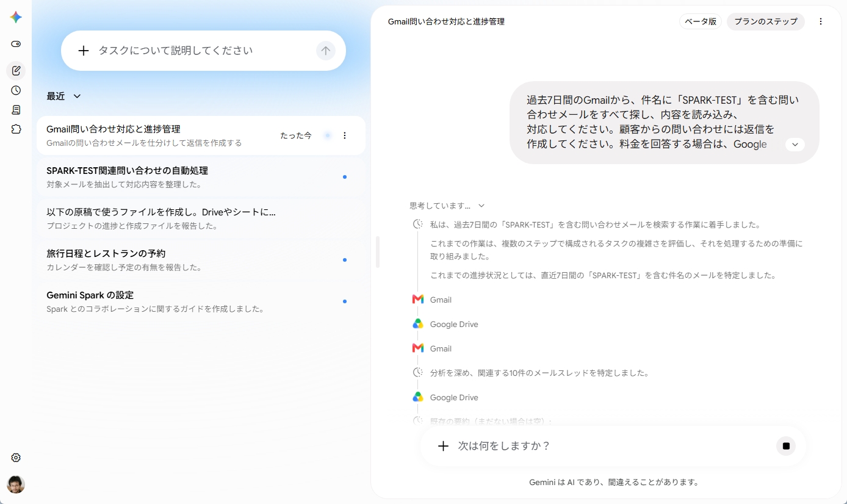Stop generation with the square button
This screenshot has height=504, width=847.
(786, 446)
